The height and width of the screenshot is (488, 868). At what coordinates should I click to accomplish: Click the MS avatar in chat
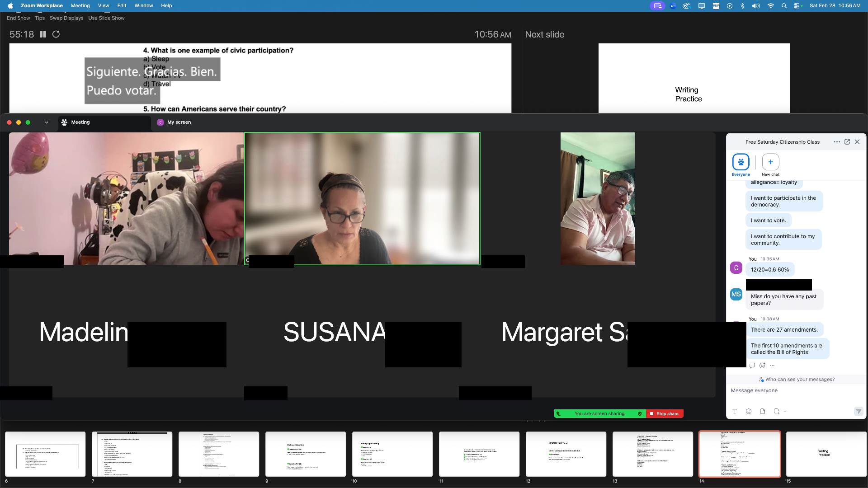736,295
